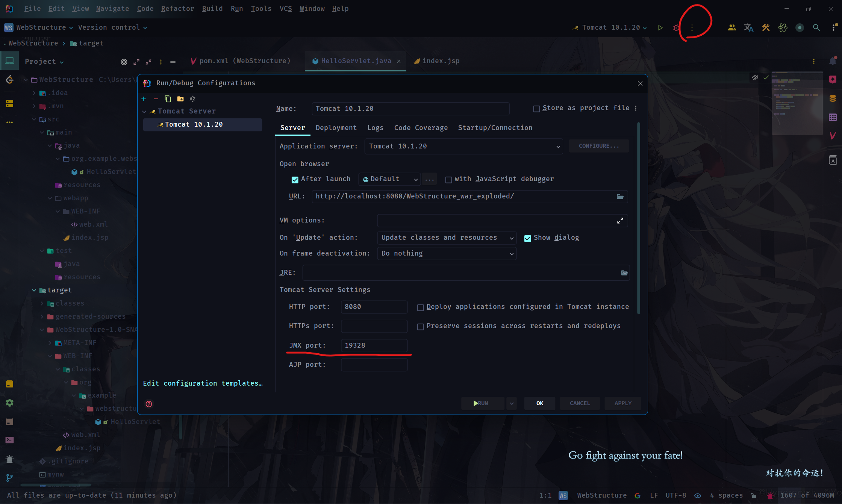Open Maven tool window
The width and height of the screenshot is (842, 504).
tap(833, 136)
